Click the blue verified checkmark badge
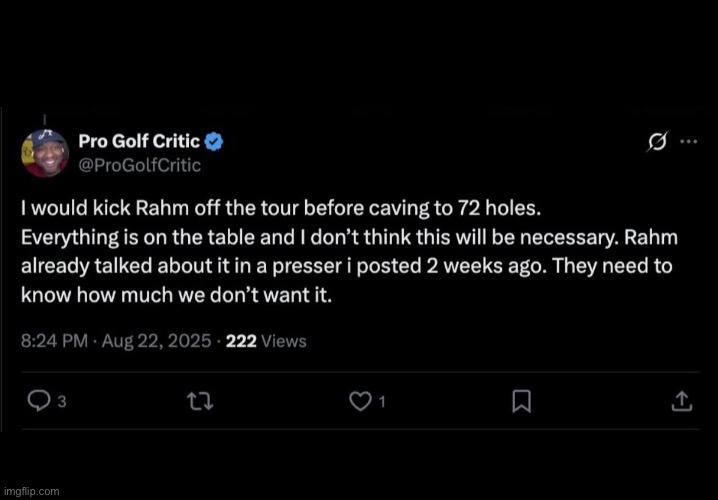The image size is (718, 500). coord(214,142)
